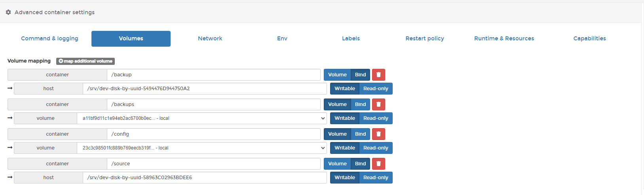Screen dimensions: 644x195
Task: Open the a11bf9d11c1e94eb2ac6700b0ec volume dropdown
Action: (202, 118)
